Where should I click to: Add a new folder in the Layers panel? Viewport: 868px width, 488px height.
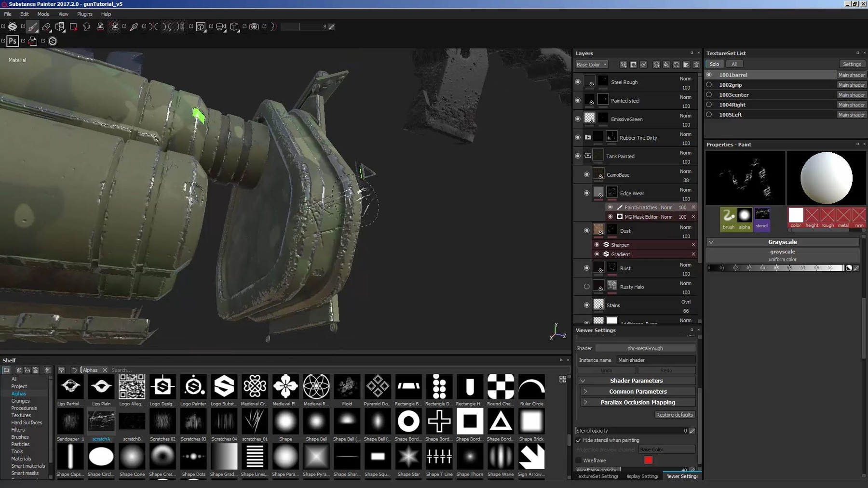tap(686, 65)
